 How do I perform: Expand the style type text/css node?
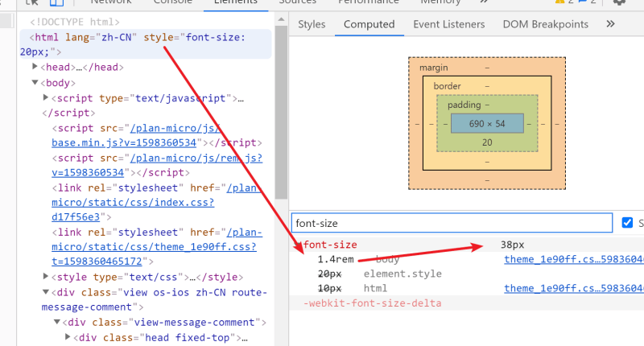[46, 276]
